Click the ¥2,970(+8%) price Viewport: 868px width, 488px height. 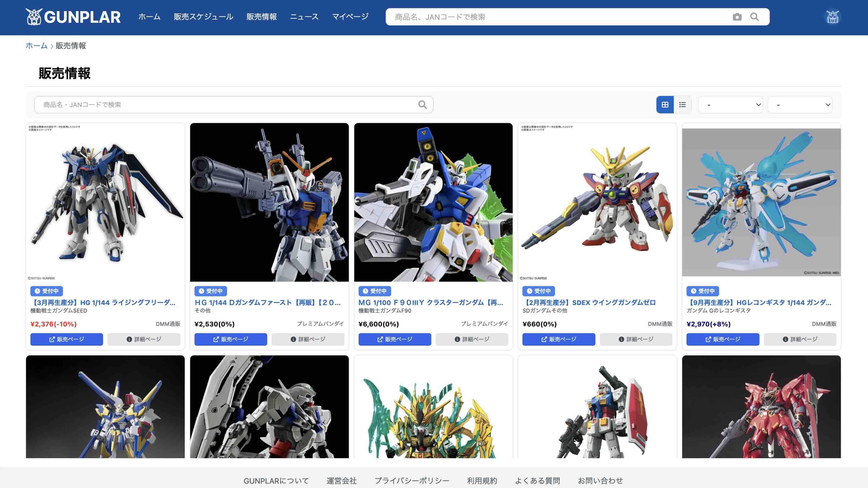709,324
